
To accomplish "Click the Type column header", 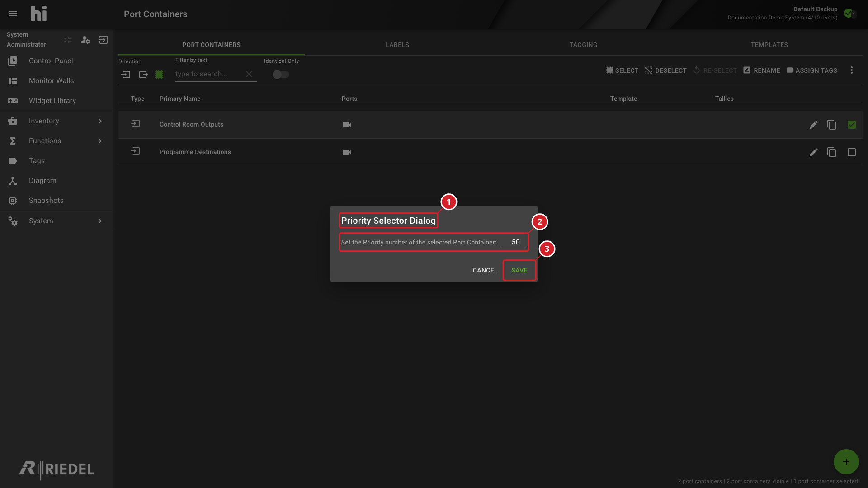I will [x=137, y=99].
